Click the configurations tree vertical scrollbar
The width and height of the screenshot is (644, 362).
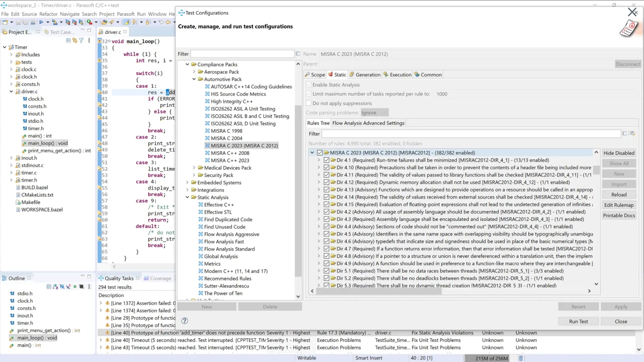click(x=298, y=191)
